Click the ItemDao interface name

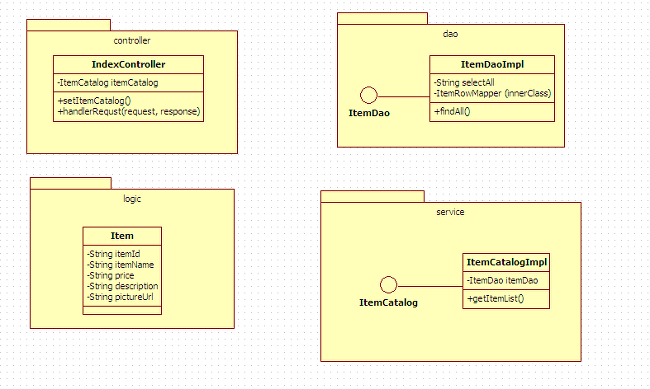[369, 113]
